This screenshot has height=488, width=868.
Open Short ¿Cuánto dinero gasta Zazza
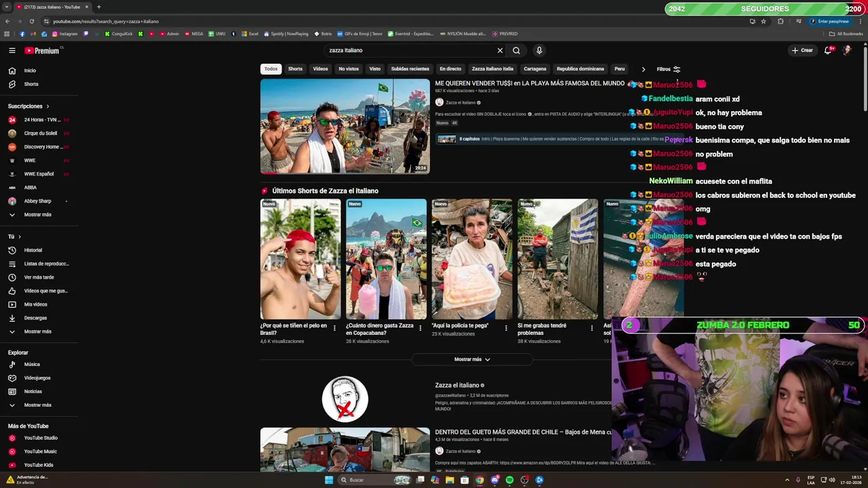pyautogui.click(x=386, y=259)
